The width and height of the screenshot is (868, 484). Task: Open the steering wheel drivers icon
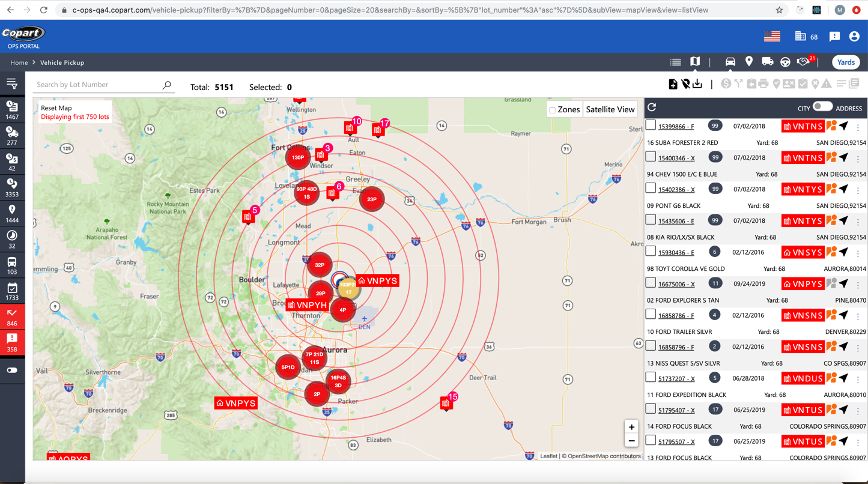coord(785,62)
